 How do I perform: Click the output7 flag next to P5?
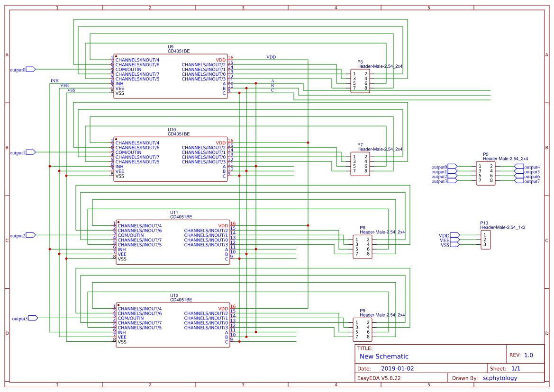(526, 180)
